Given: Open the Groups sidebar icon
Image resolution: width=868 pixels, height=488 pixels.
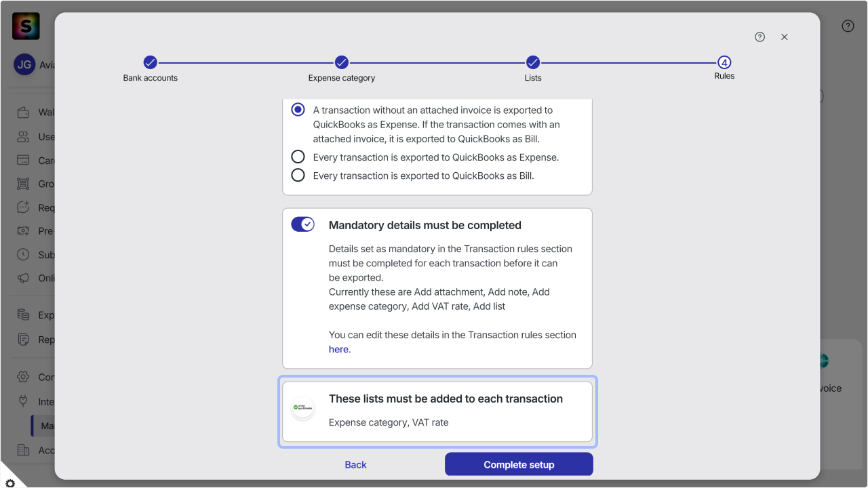Looking at the screenshot, I should tap(24, 184).
